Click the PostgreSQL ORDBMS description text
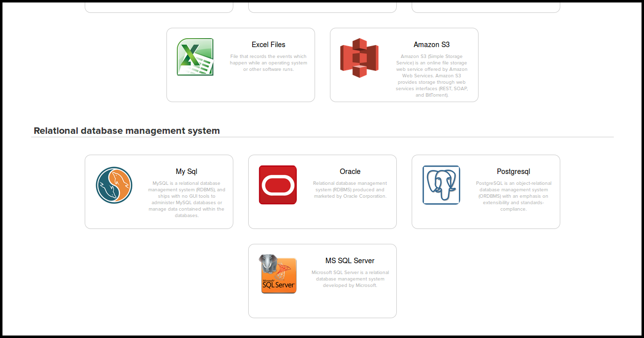The image size is (644, 338). [514, 196]
